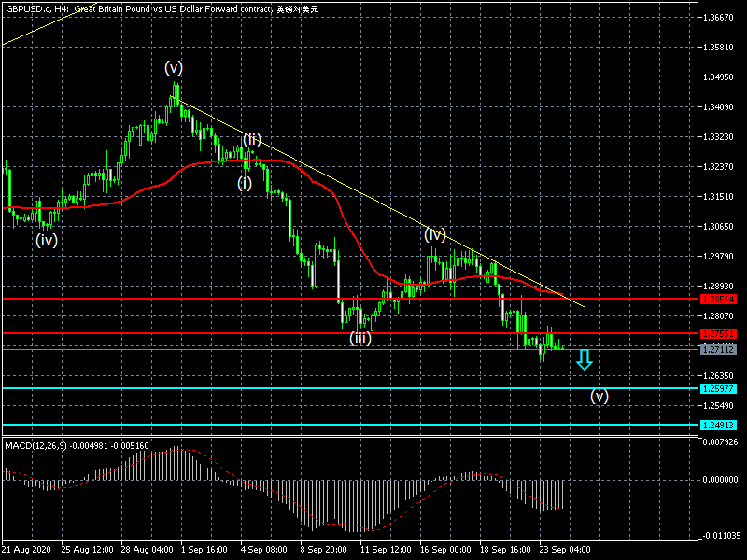Viewport: 747px width, 560px height.
Task: Select the (ii) wave label on the trendline
Action: pyautogui.click(x=252, y=139)
